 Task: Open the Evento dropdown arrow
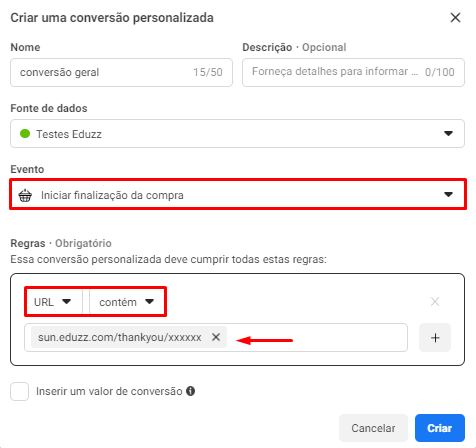coord(448,194)
